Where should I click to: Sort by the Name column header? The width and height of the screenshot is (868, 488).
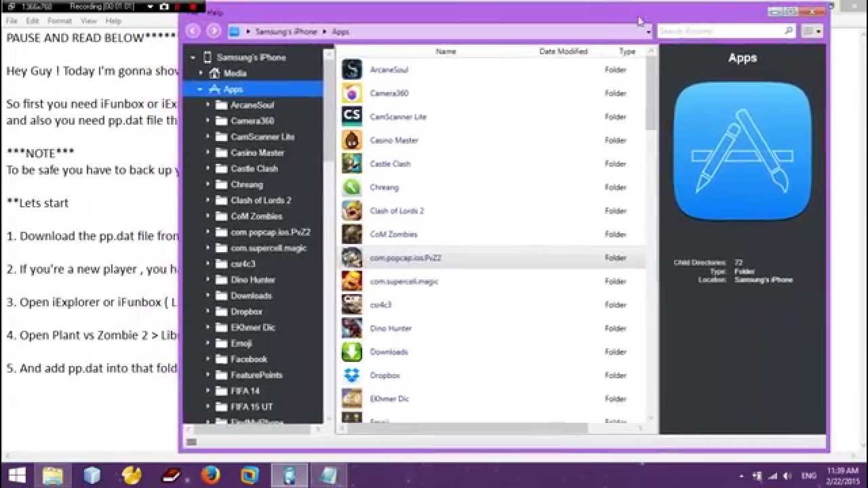point(446,51)
